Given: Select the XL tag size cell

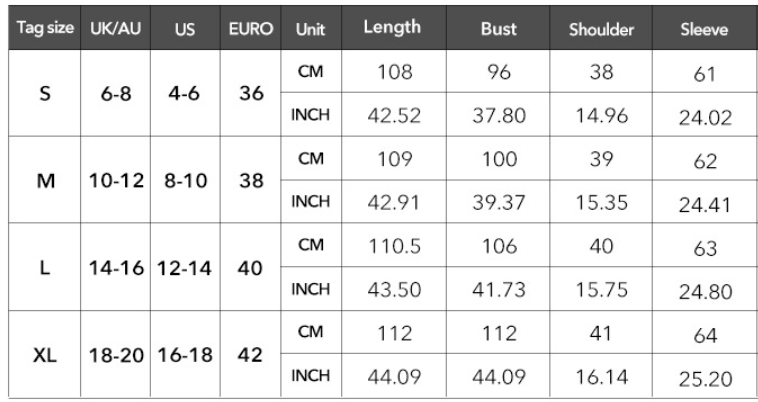Looking at the screenshot, I should [45, 355].
